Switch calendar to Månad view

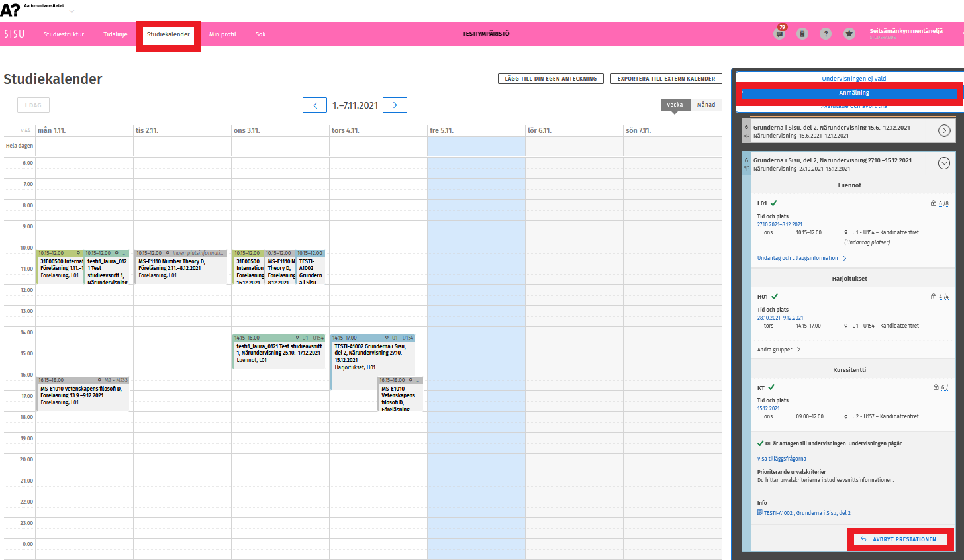click(x=706, y=105)
